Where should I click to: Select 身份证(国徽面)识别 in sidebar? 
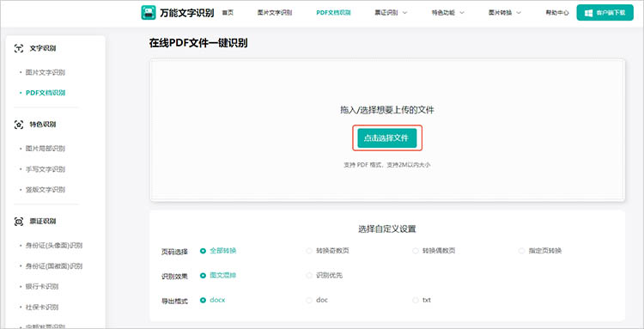point(54,266)
